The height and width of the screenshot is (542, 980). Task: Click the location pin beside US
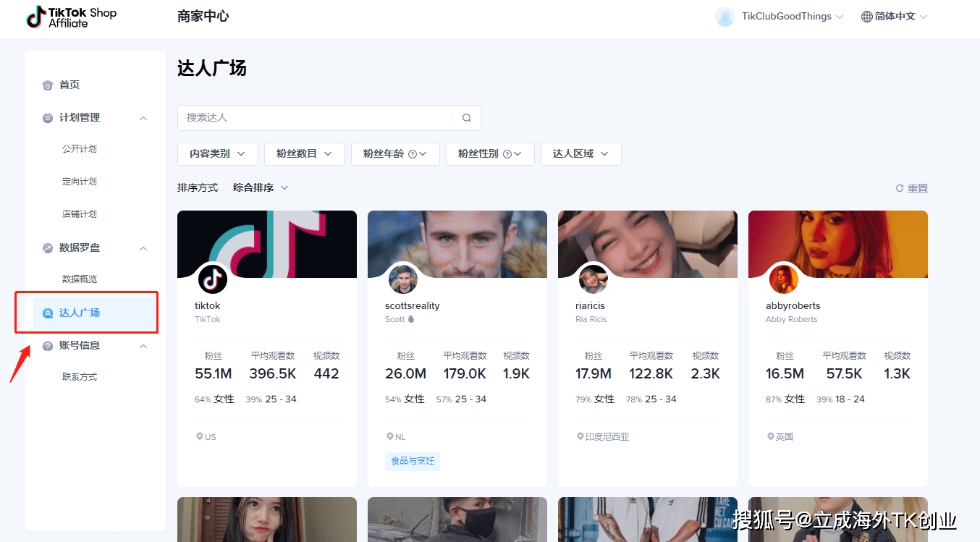(199, 437)
